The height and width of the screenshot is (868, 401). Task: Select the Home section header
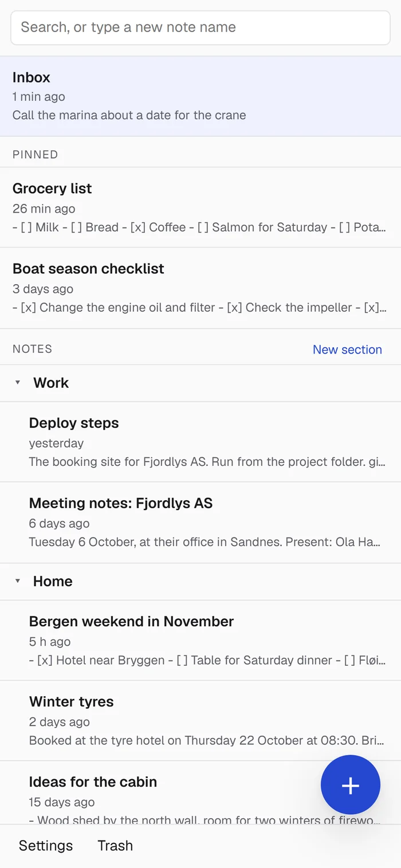[x=200, y=581]
